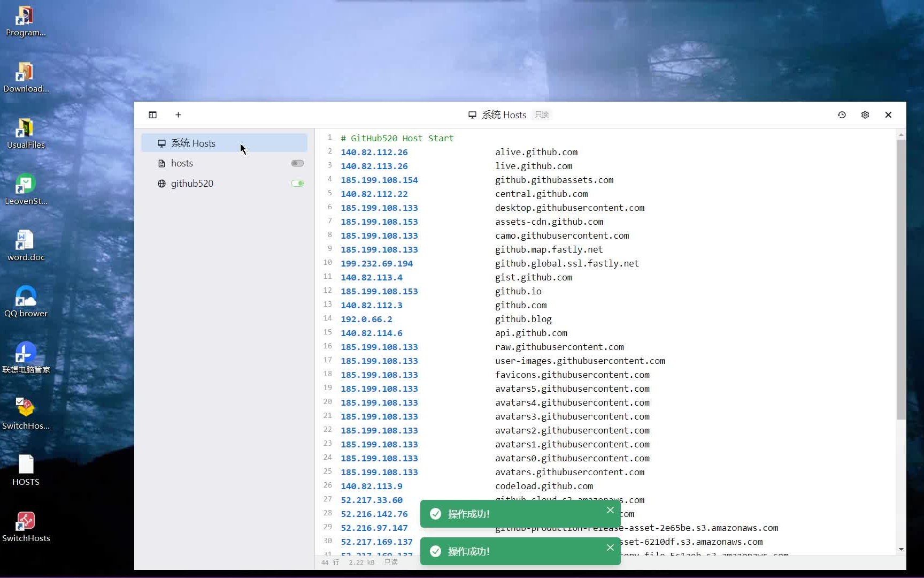Select the hosts entry in sidebar

click(x=224, y=163)
